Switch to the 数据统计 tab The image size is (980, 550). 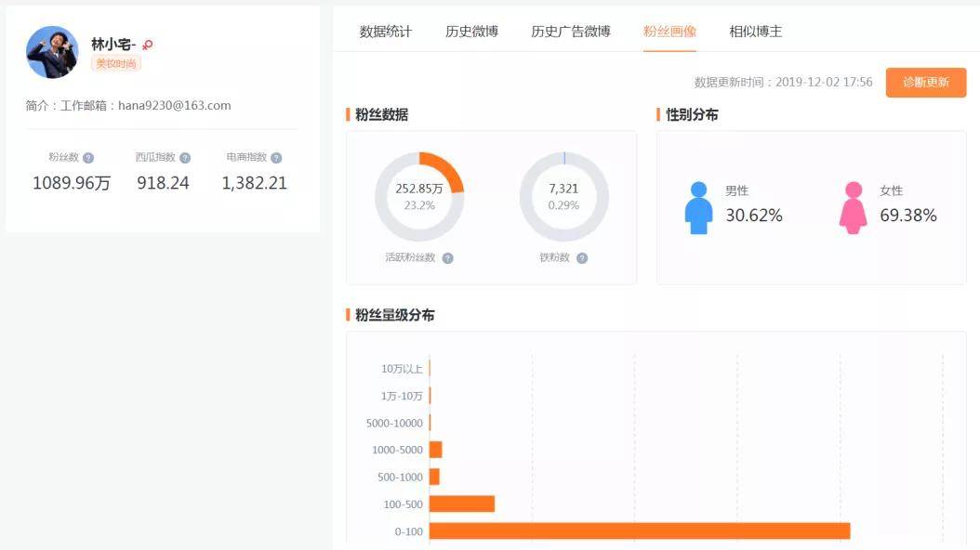(x=385, y=31)
